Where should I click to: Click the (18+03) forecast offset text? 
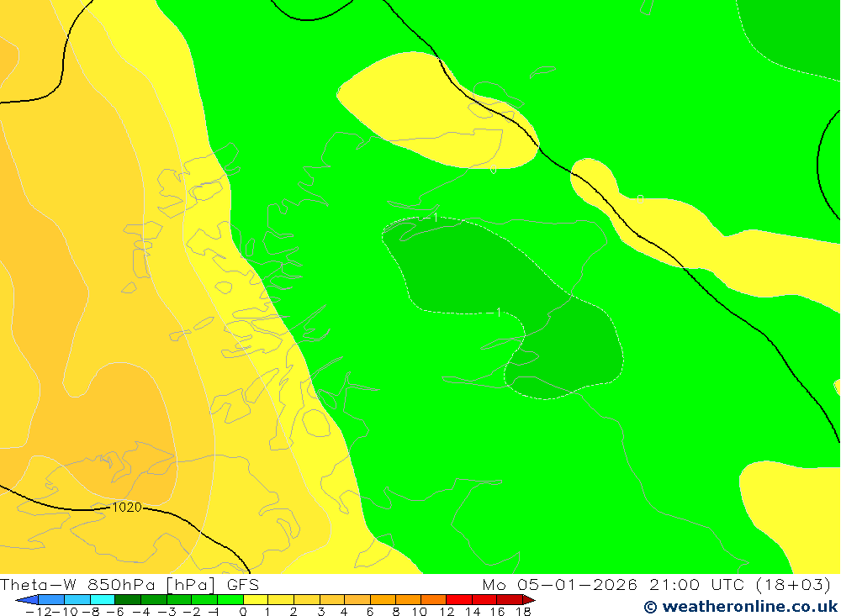point(793,584)
